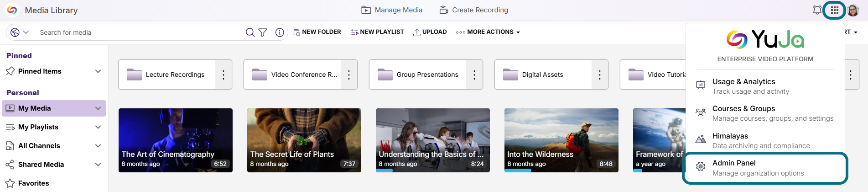Select All Channels in sidebar
This screenshot has height=192, width=868.
click(x=39, y=146)
